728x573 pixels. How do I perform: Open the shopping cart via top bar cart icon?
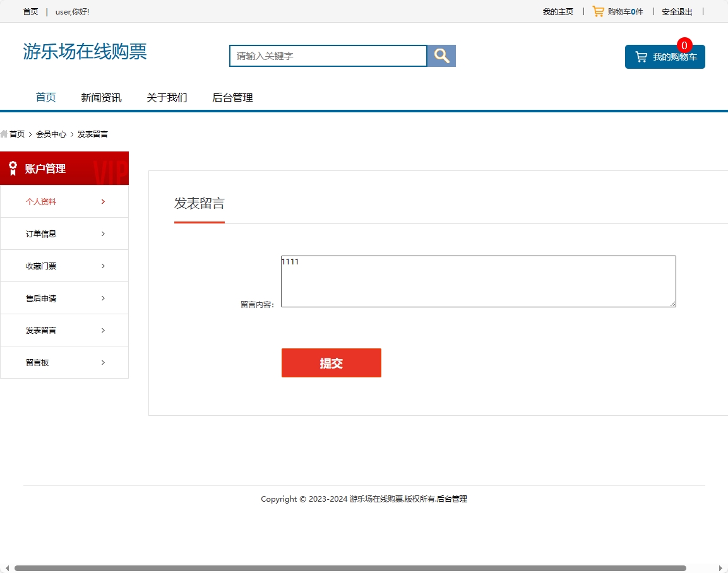[598, 11]
